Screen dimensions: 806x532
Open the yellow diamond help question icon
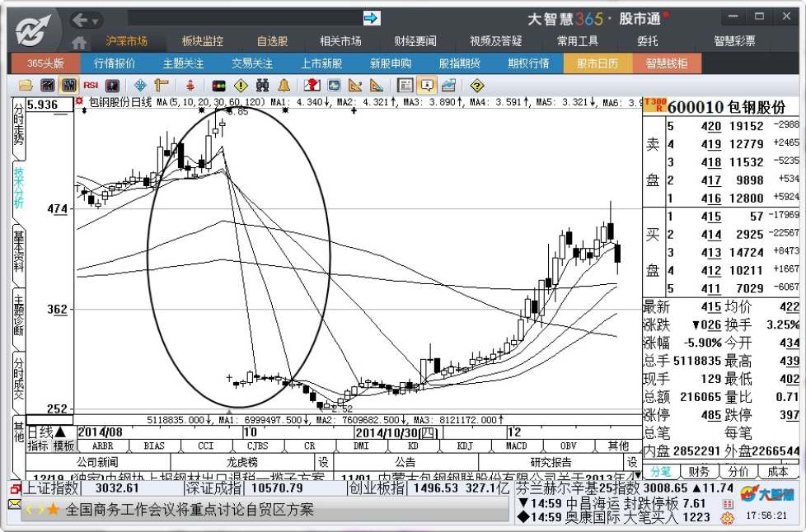477,86
